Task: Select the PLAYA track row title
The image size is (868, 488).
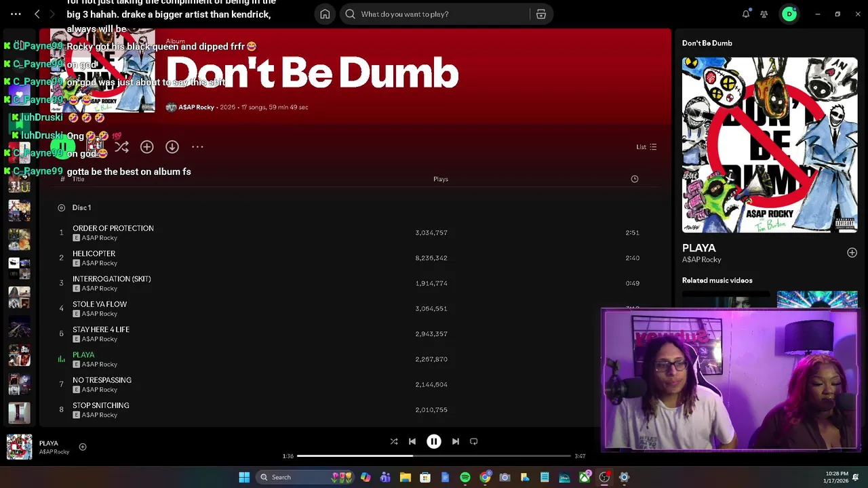Action: click(83, 354)
